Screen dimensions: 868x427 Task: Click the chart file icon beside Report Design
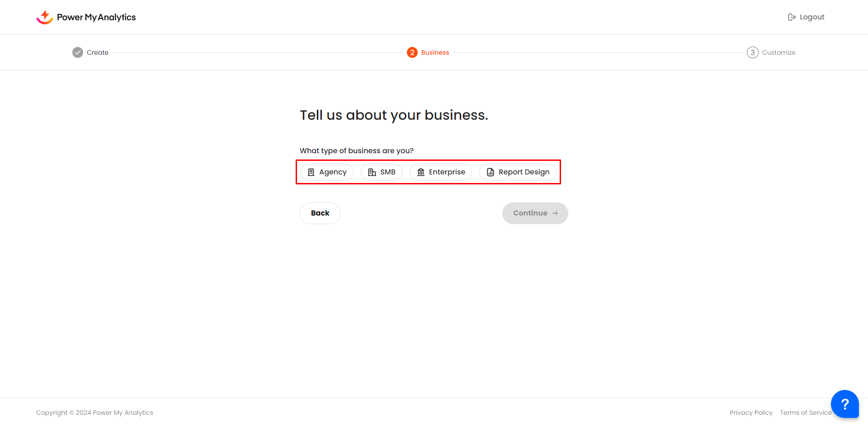point(491,172)
